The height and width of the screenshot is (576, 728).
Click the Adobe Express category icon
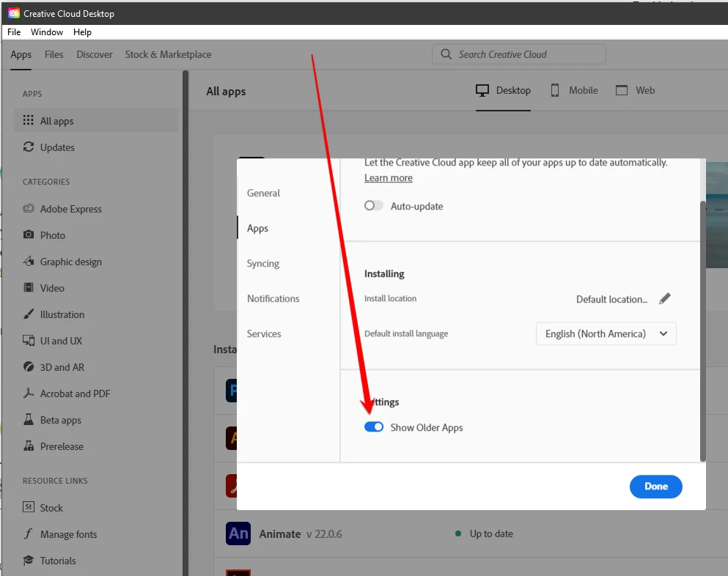[29, 208]
